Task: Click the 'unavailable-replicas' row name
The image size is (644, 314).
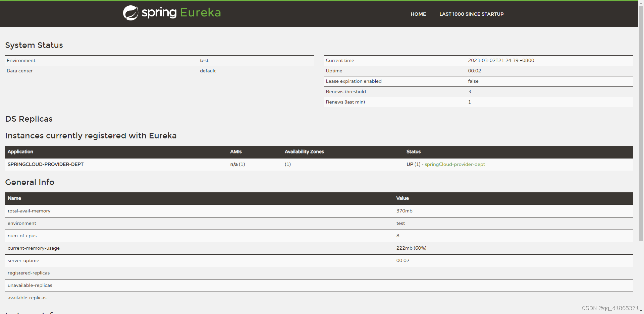Action: 30,285
